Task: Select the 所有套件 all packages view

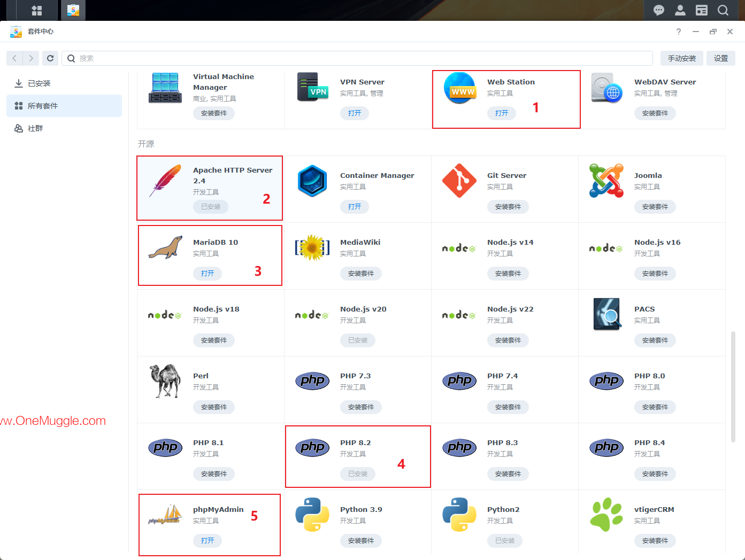Action: pos(64,106)
